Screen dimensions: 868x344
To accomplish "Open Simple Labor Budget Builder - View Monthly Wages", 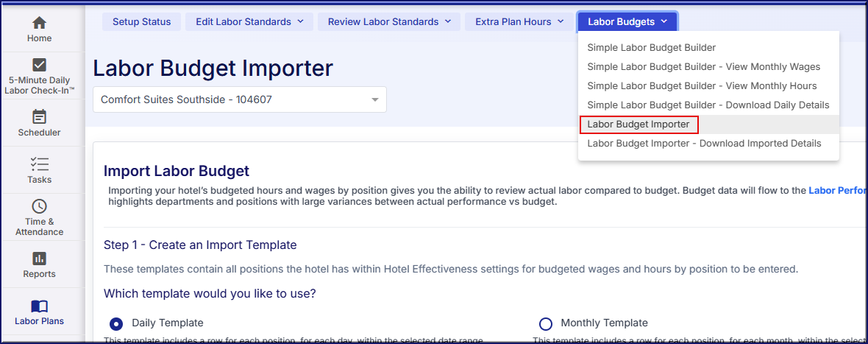I will click(703, 67).
